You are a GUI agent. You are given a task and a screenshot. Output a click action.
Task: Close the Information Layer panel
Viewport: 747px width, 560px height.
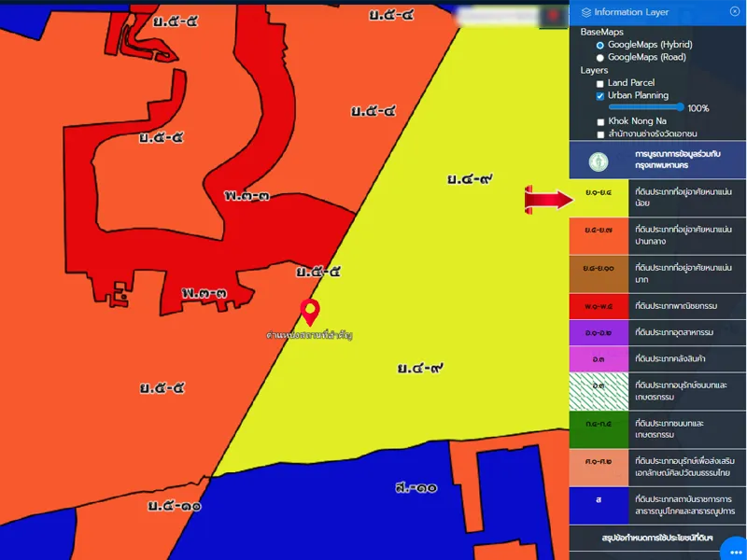click(x=734, y=11)
